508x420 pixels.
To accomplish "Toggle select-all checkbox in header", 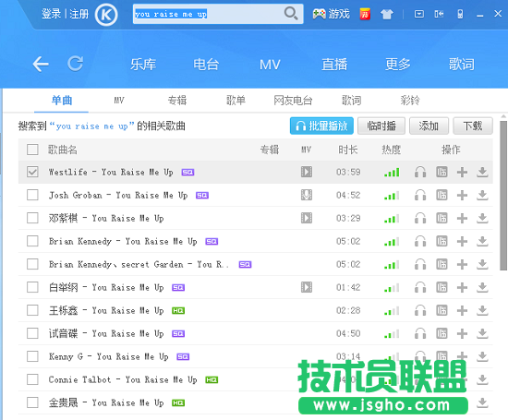I will coord(32,150).
